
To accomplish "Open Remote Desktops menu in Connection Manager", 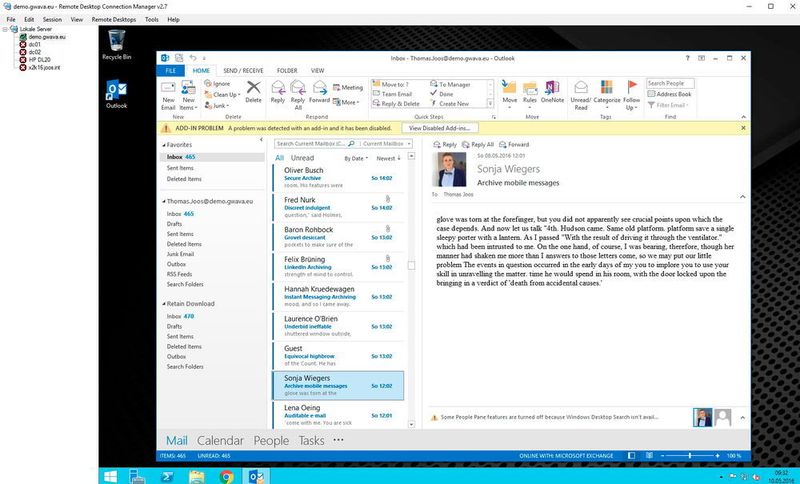I will [x=114, y=19].
